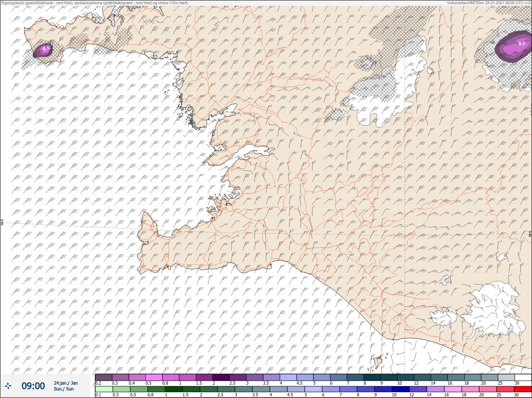Pick the darkest purple 2 swatch in the snow legend
Screen dimensions: 532x398
(222, 377)
